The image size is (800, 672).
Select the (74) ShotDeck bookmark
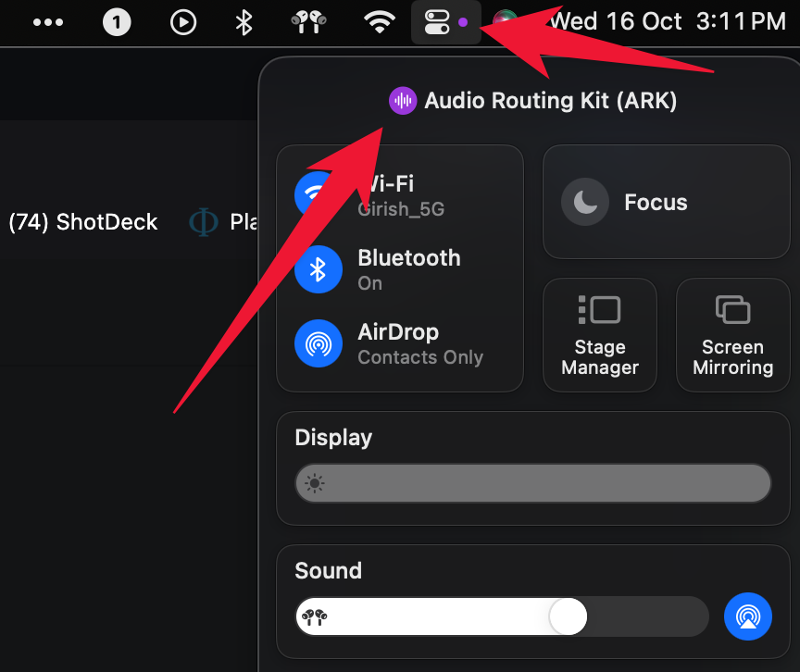tap(83, 222)
